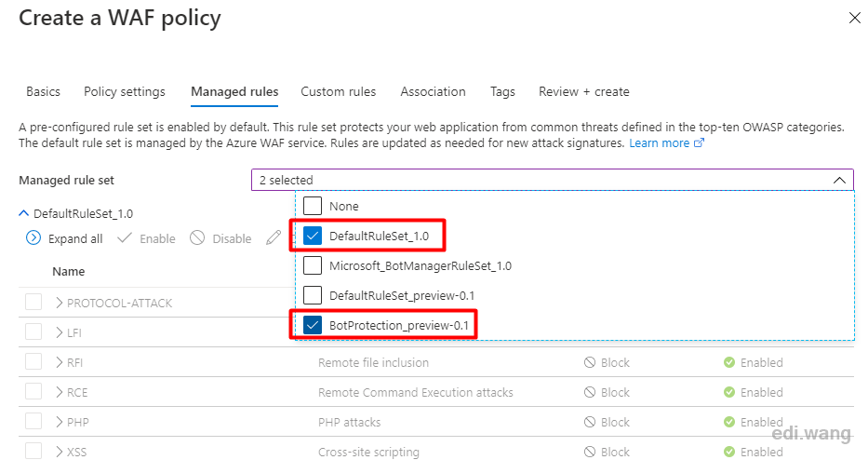Select the RFI row checkbox
This screenshot has height=460, width=868.
click(33, 362)
